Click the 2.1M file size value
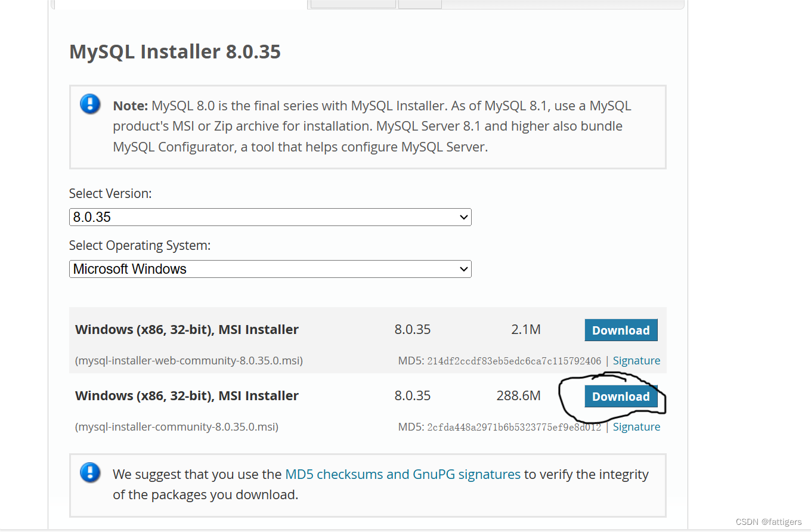811x532 pixels. tap(526, 329)
